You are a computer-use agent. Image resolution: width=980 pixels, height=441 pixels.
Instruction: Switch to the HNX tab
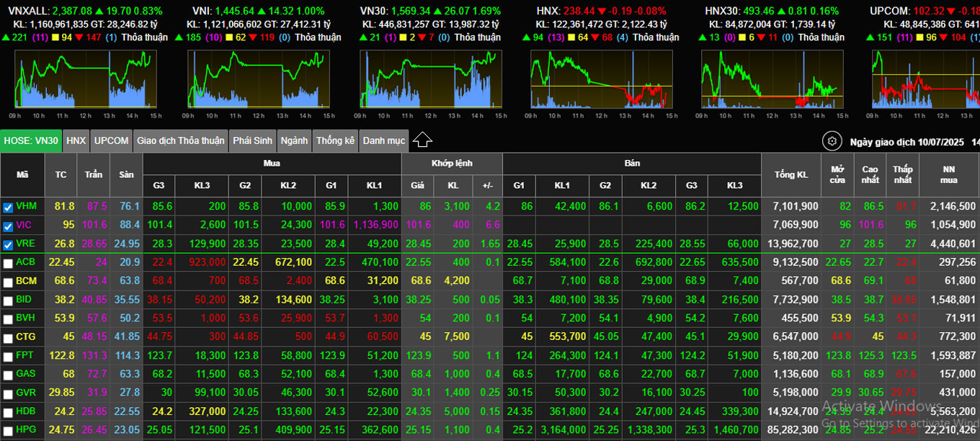pyautogui.click(x=76, y=141)
